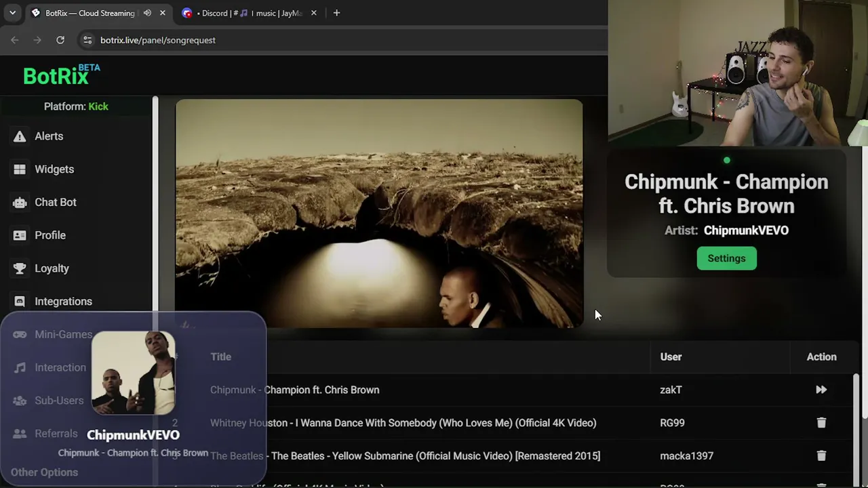Mute the BotRix tab audio icon
Image resolution: width=868 pixels, height=488 pixels.
coord(147,13)
